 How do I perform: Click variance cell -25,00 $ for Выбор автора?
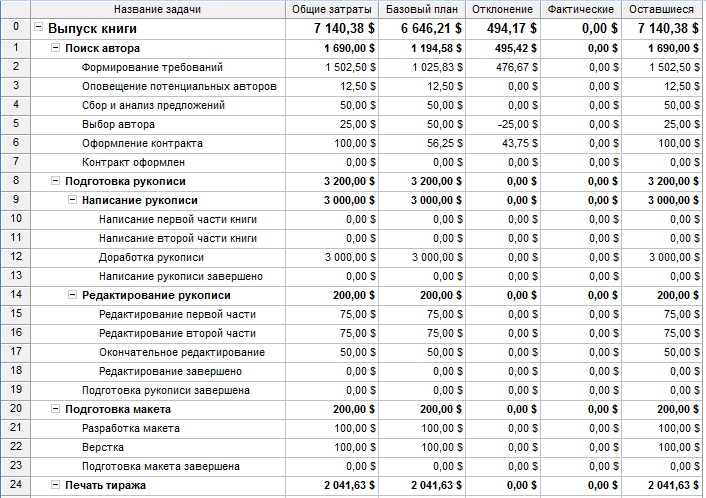(502, 124)
